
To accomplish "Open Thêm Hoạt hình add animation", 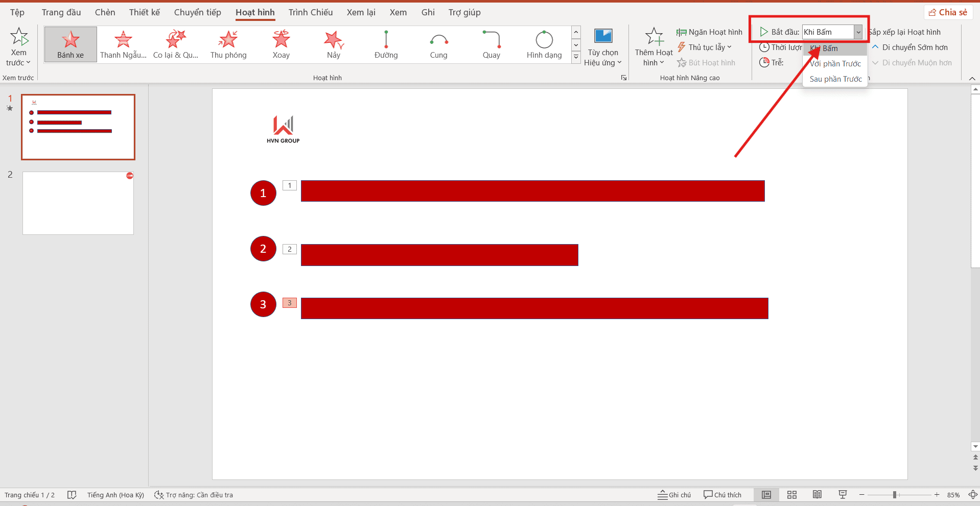I will 654,47.
